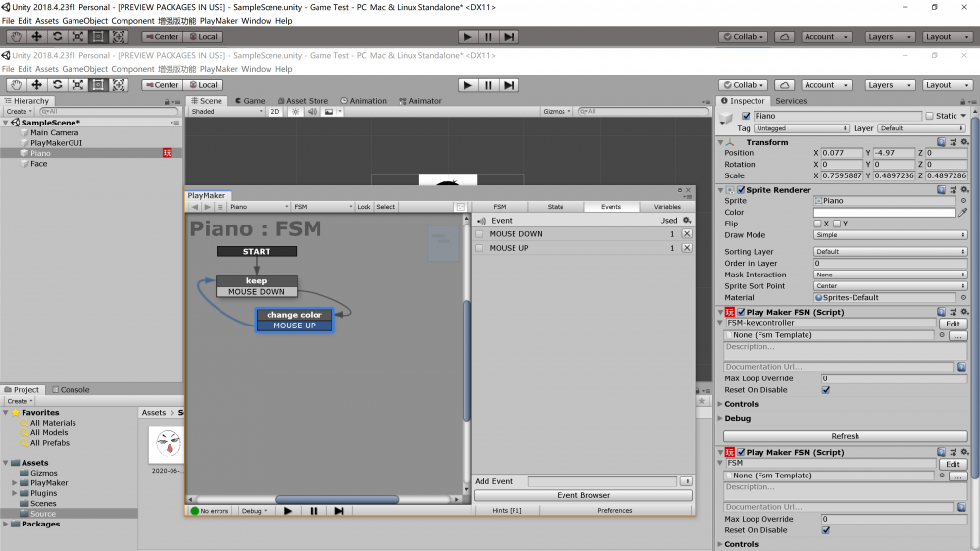Enable the Sprite Renderer component checkbox

(x=741, y=189)
